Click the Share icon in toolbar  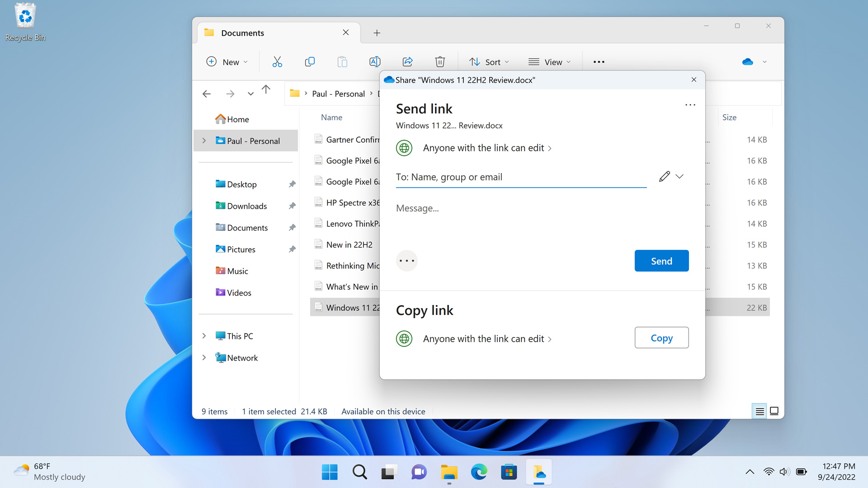(x=407, y=62)
